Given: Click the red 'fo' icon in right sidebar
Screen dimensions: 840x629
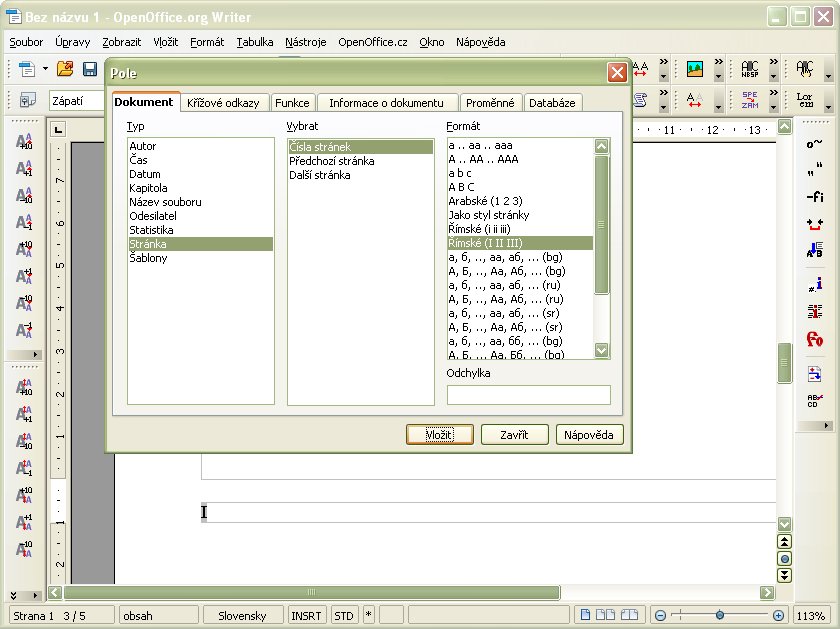Looking at the screenshot, I should coord(814,339).
